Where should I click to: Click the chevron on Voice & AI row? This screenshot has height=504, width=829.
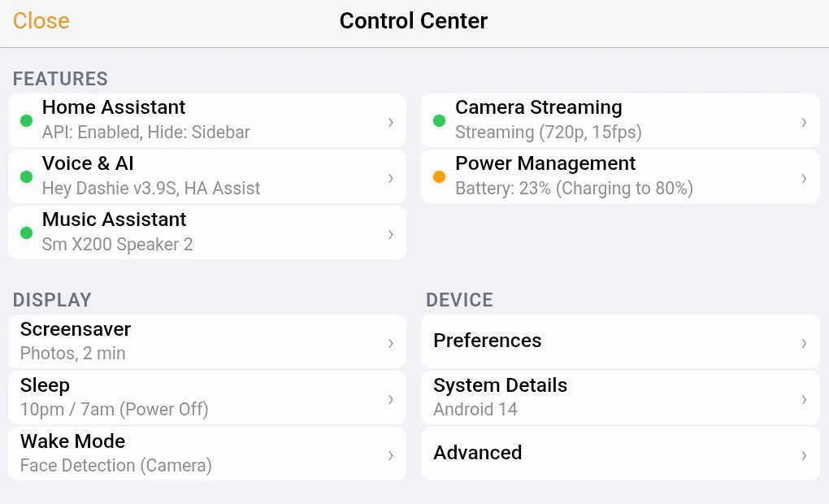tap(391, 178)
